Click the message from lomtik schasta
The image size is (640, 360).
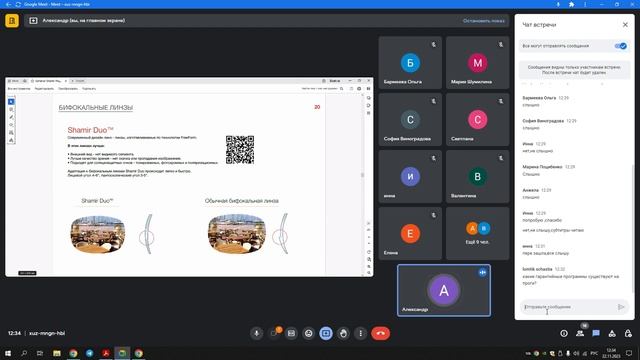point(571,276)
